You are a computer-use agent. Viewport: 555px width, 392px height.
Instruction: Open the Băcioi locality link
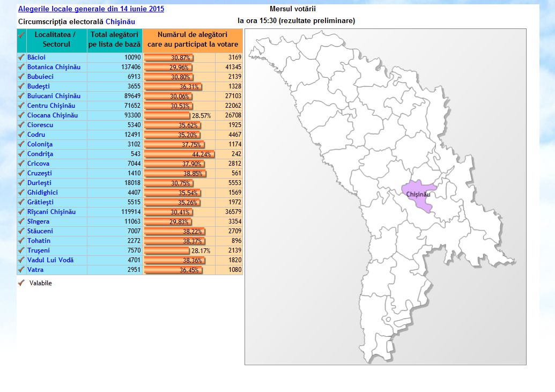[36, 57]
